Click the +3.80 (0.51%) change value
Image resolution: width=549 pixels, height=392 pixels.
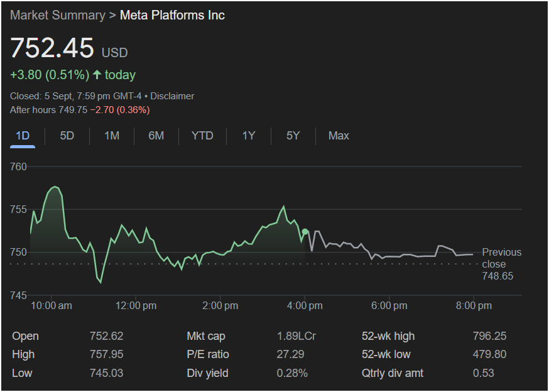50,75
